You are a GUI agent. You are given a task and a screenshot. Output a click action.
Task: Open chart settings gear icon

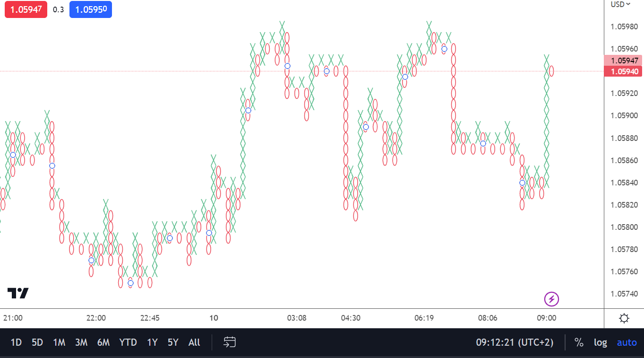pyautogui.click(x=624, y=318)
